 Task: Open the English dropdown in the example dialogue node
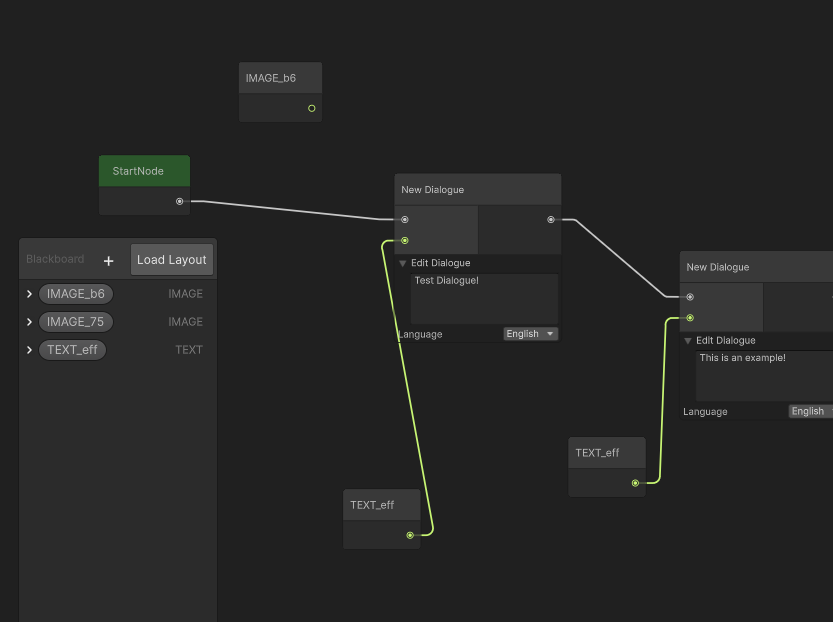811,411
